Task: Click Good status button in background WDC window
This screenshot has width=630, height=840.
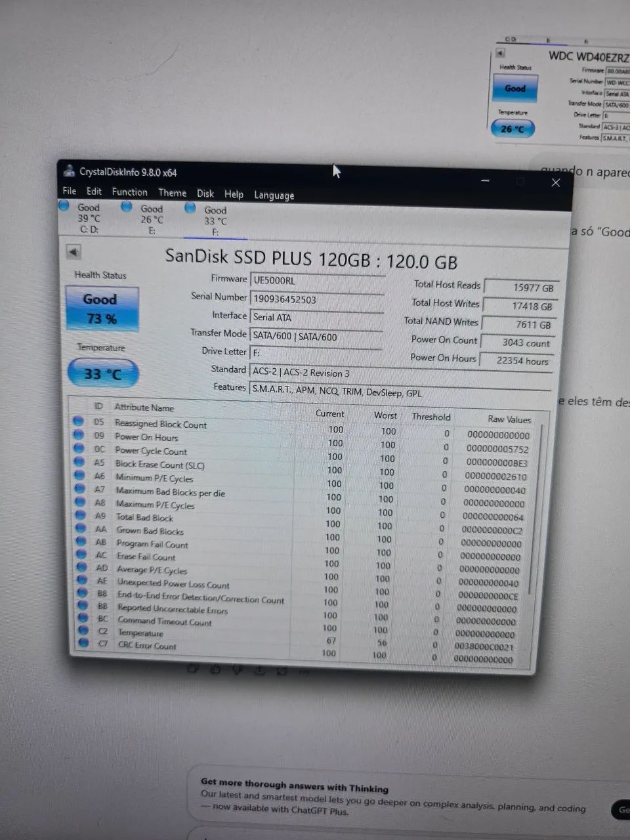Action: [514, 88]
